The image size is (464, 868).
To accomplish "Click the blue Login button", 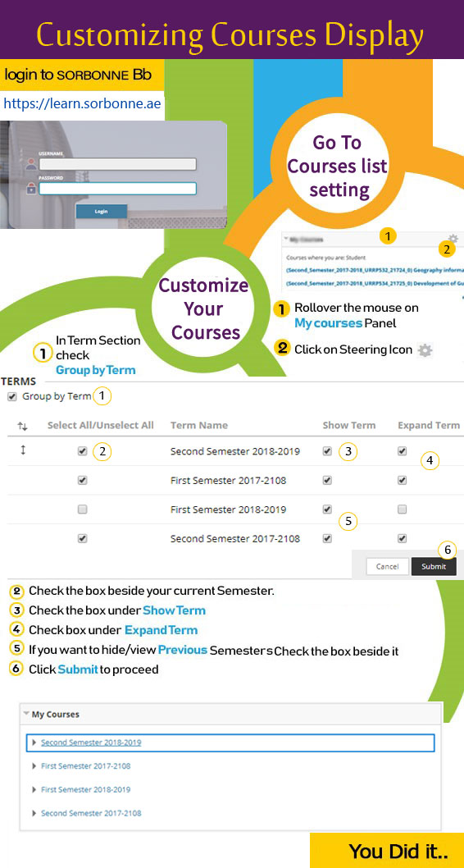I will [x=101, y=212].
